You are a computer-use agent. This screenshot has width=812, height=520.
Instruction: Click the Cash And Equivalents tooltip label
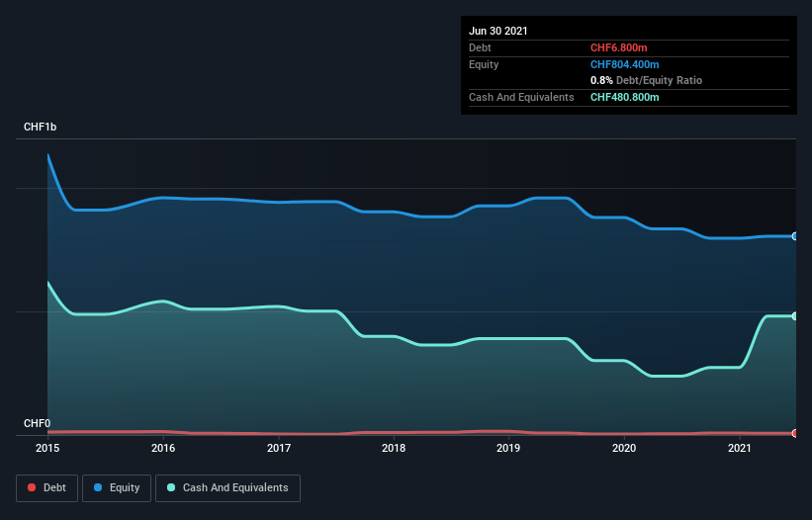tap(521, 97)
